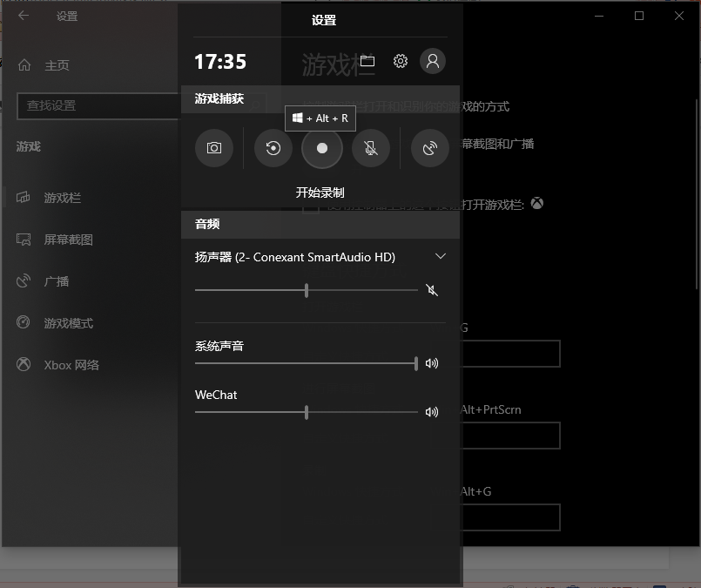Open Game Bar settings gear
The height and width of the screenshot is (588, 701).
coord(400,61)
